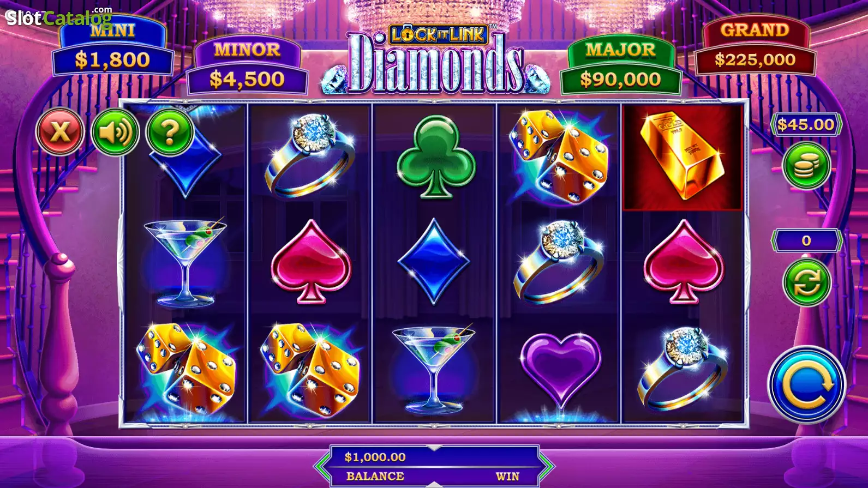Select the gold bar symbol on reel five
Image resolution: width=868 pixels, height=488 pixels.
tap(683, 157)
